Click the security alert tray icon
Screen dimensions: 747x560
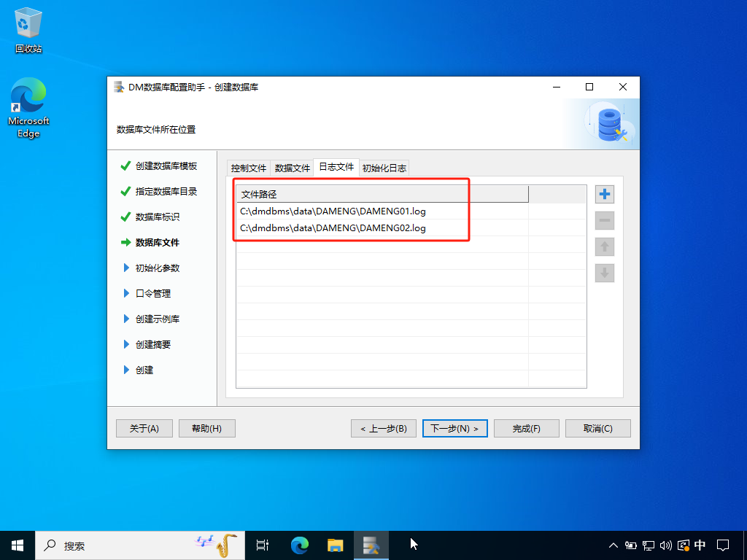click(x=683, y=545)
